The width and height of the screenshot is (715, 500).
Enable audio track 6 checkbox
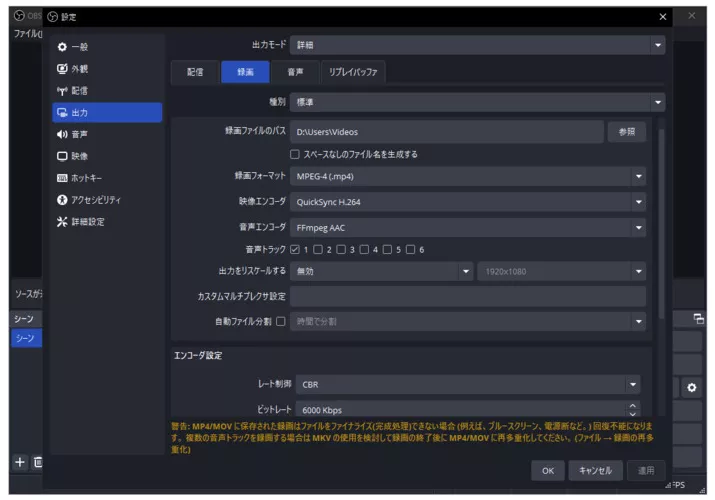coord(410,249)
